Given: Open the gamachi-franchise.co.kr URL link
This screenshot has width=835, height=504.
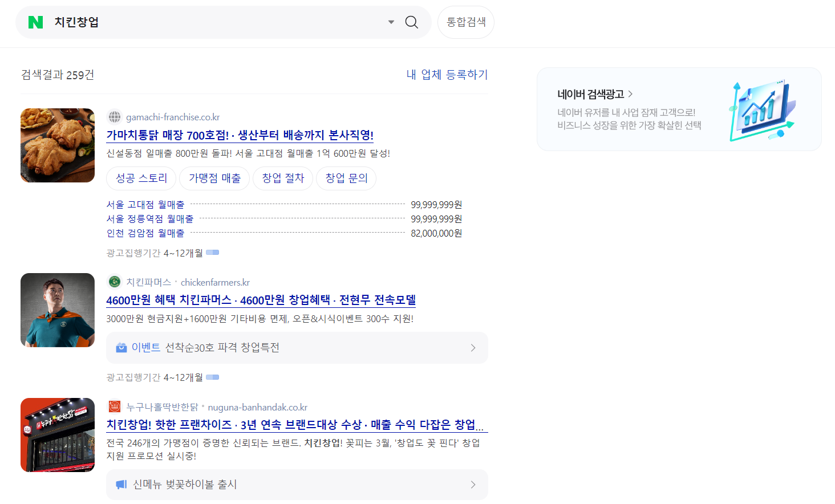Looking at the screenshot, I should pyautogui.click(x=173, y=117).
